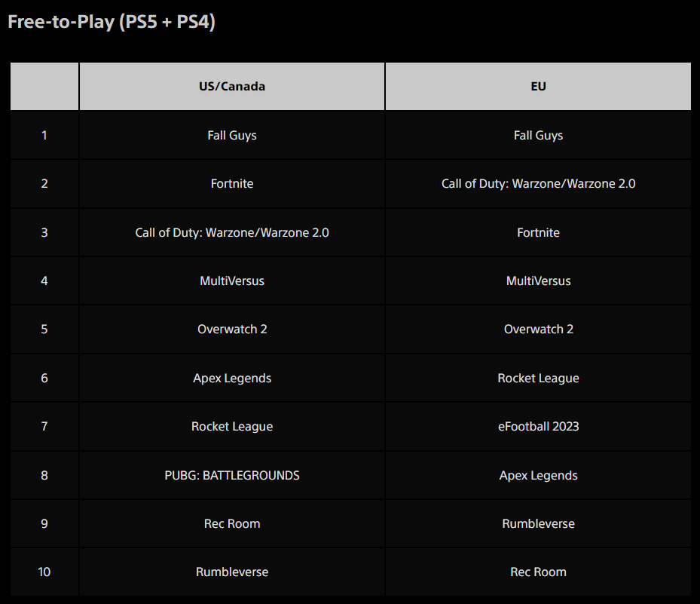The height and width of the screenshot is (604, 700).
Task: Click Call of Duty: Warzone under US/Canada
Action: [x=232, y=232]
